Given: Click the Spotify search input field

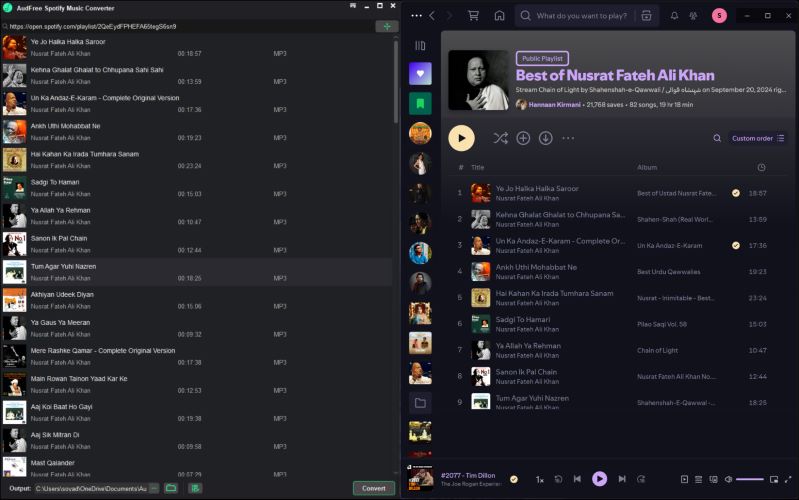Looking at the screenshot, I should (581, 16).
